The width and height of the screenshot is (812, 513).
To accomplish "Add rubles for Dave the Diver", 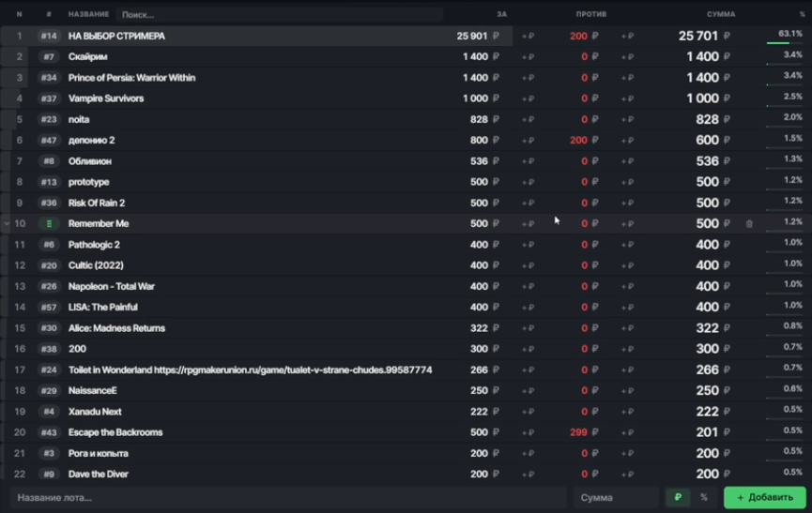I will (528, 475).
